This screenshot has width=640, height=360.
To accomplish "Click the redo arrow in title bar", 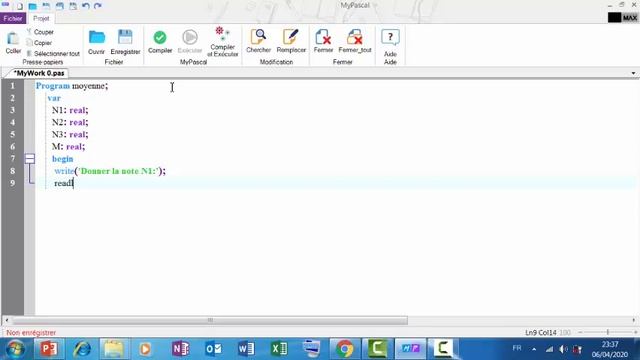I will 98,6.
